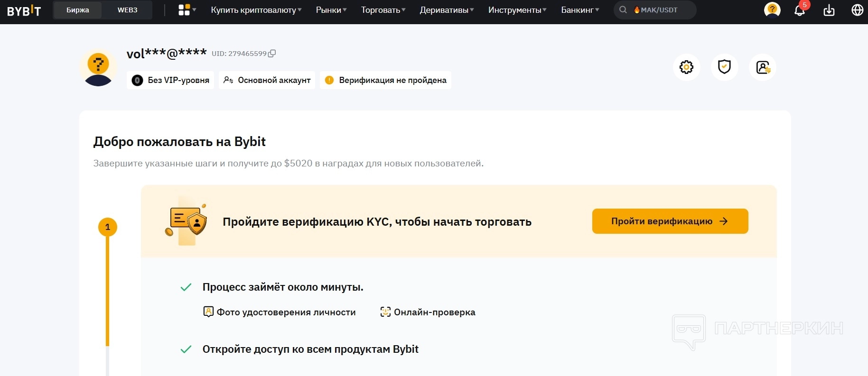
Task: Open the Банкинг menu
Action: coord(580,10)
